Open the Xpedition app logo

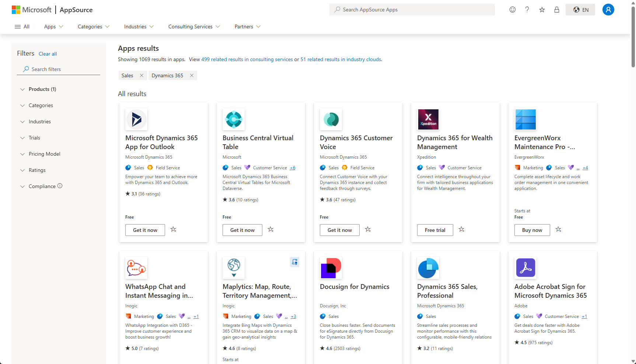point(428,119)
